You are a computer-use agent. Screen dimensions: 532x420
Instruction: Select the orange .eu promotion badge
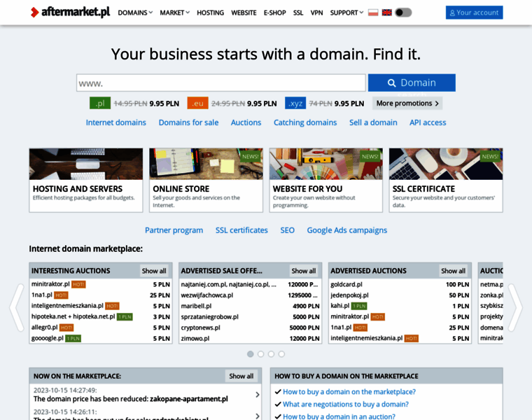198,103
